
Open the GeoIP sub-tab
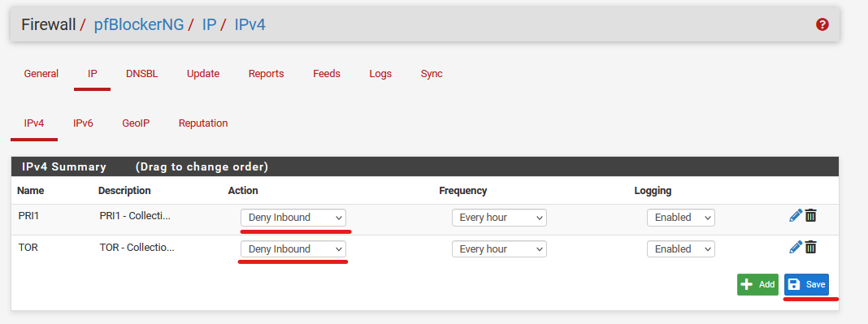(137, 123)
